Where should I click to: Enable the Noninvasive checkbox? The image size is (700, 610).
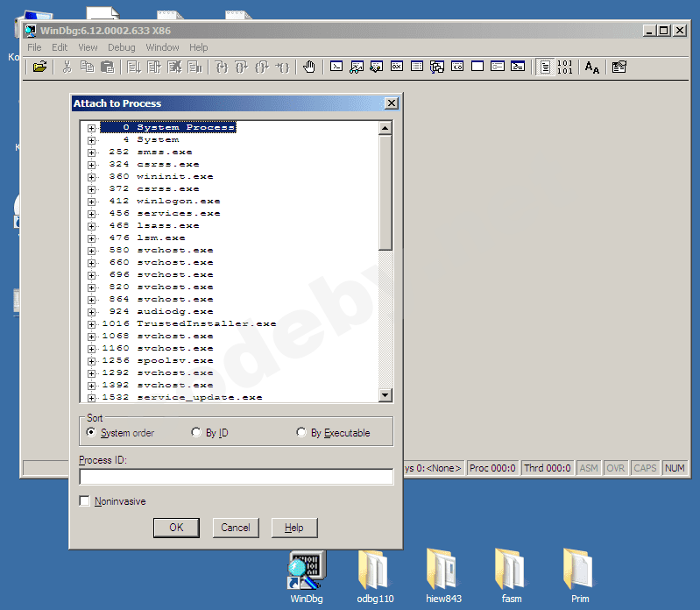coord(85,501)
